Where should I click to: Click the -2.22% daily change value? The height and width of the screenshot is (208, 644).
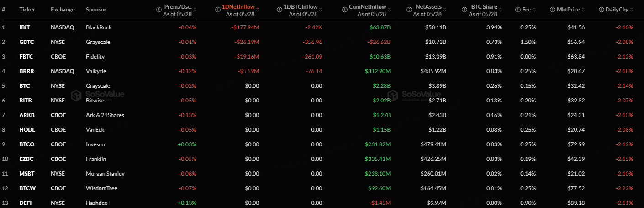624,188
